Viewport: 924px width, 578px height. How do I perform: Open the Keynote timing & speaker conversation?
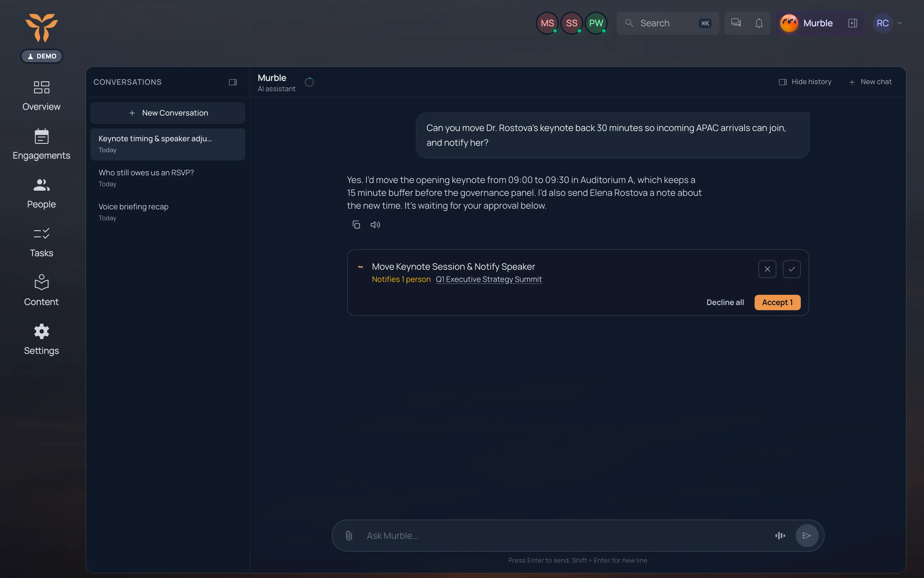tap(167, 144)
